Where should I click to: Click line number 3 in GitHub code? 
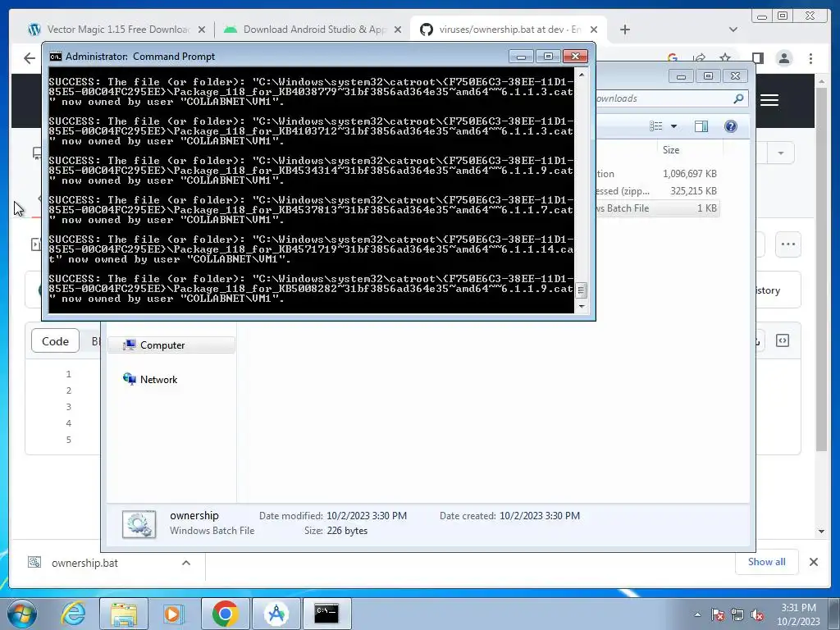(x=69, y=407)
